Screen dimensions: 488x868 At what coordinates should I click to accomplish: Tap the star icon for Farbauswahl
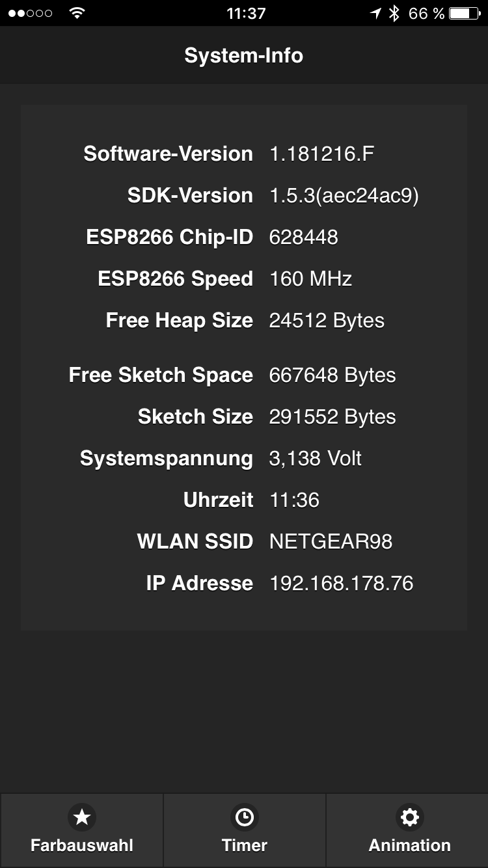pyautogui.click(x=81, y=817)
